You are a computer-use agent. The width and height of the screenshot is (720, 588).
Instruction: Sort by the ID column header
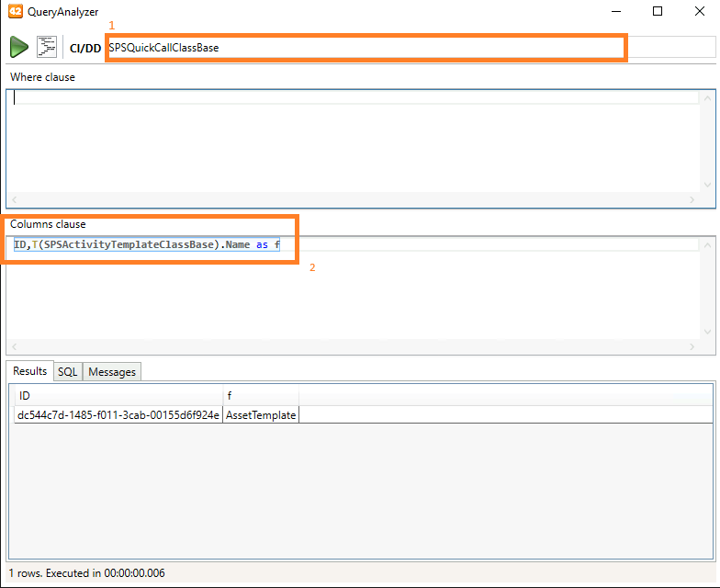pyautogui.click(x=118, y=395)
